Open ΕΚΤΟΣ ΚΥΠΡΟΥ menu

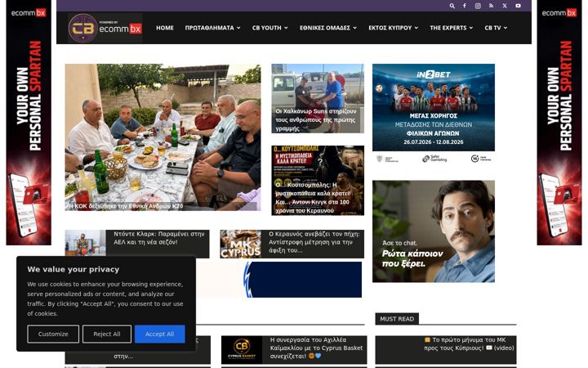click(393, 28)
